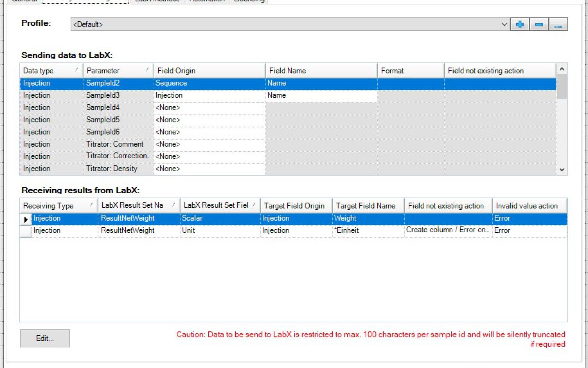Click the sending table scroll down arrow

point(562,170)
